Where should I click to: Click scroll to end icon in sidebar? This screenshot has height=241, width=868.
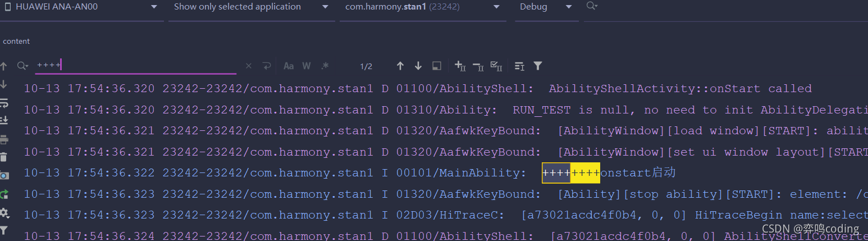tap(4, 121)
